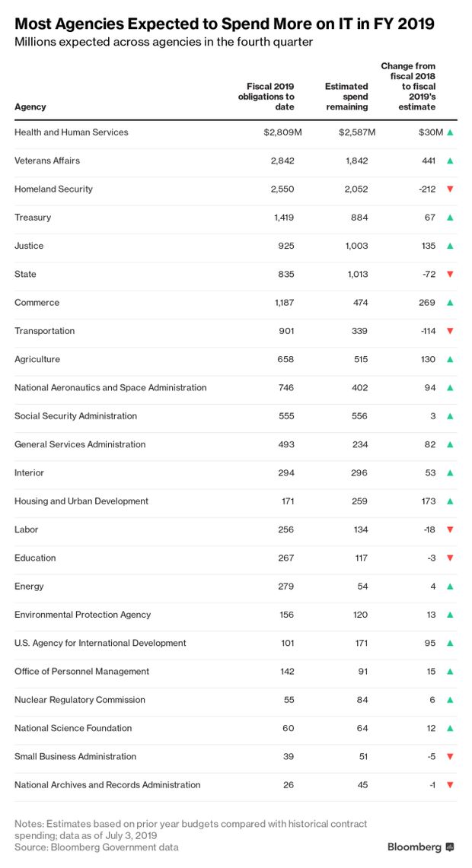This screenshot has height=868, width=472.
Task: Click the Estimated spend remaining column header
Action: pos(346,97)
